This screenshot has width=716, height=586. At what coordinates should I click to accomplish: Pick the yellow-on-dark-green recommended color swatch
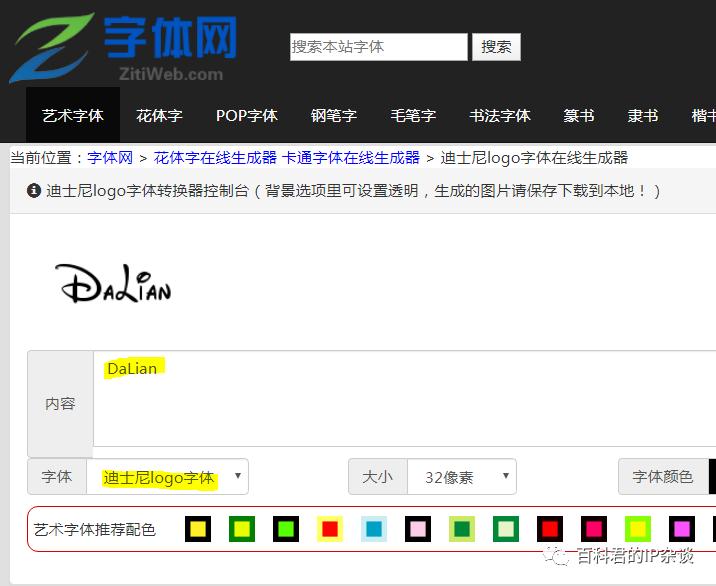[242, 529]
